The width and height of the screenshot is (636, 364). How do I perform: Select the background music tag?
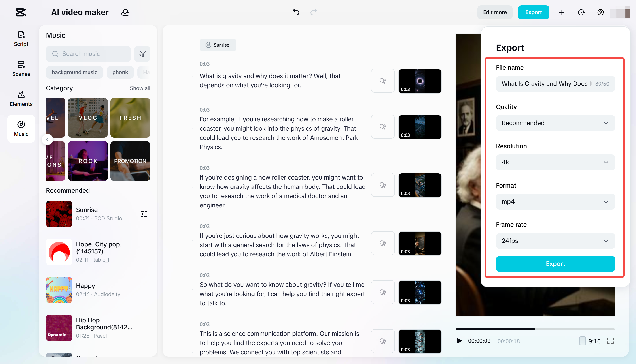(74, 72)
